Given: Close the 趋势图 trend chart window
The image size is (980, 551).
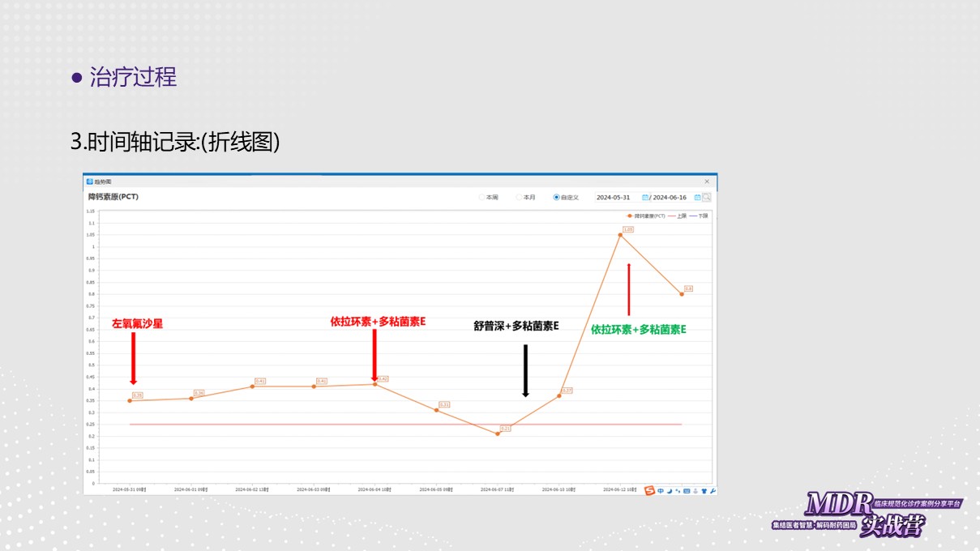Looking at the screenshot, I should (707, 182).
